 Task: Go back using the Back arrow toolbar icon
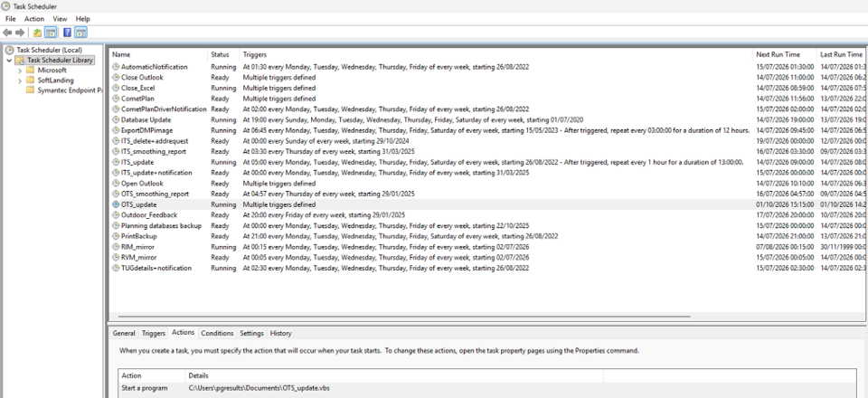pos(7,33)
